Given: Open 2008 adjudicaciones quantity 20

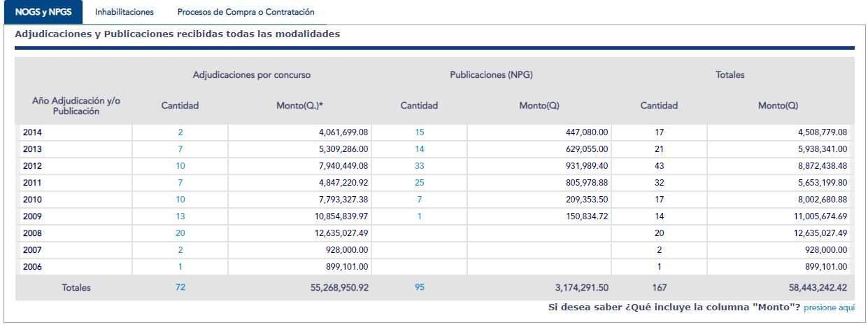Looking at the screenshot, I should [180, 233].
